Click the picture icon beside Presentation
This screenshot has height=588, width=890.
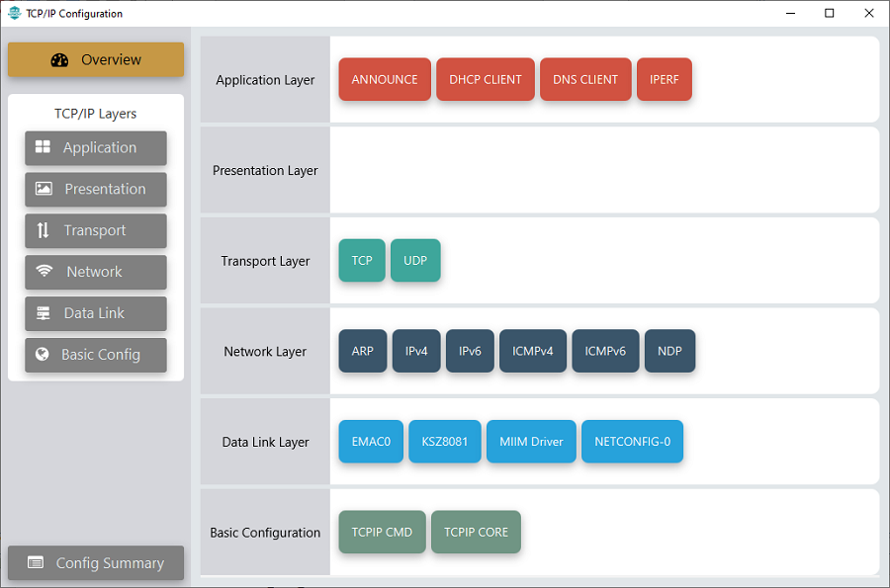pyautogui.click(x=44, y=189)
